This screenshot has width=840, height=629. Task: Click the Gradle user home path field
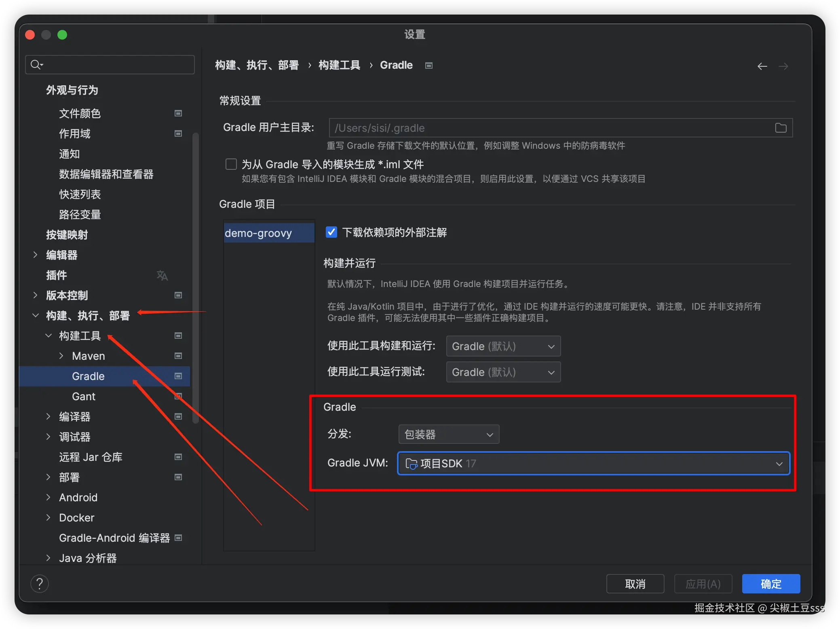click(550, 128)
